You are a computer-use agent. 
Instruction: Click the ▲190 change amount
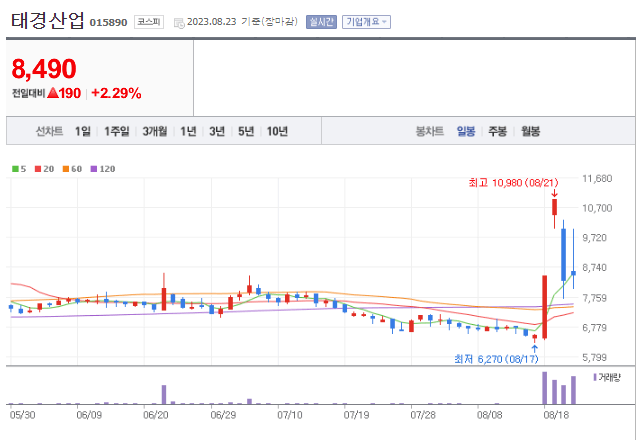coord(64,93)
